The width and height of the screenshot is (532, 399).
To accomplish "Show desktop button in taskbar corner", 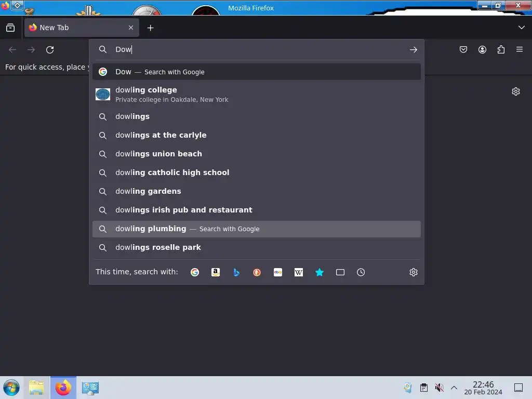I will 518,388.
